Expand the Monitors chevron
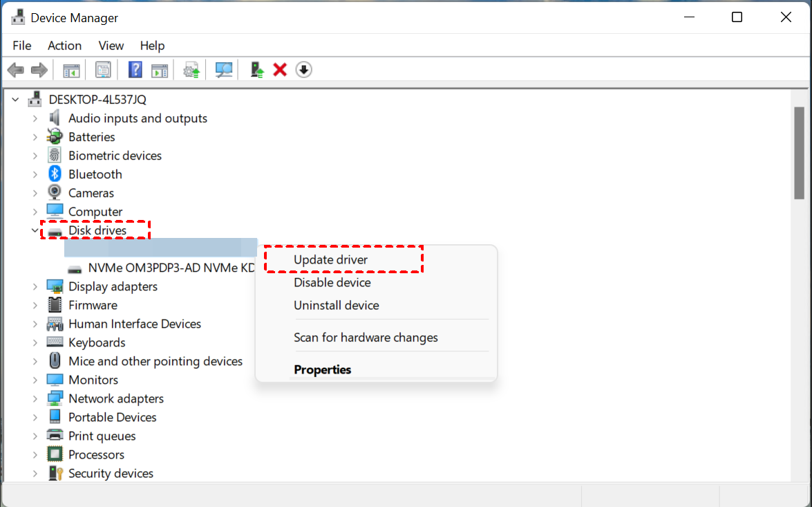 [35, 380]
